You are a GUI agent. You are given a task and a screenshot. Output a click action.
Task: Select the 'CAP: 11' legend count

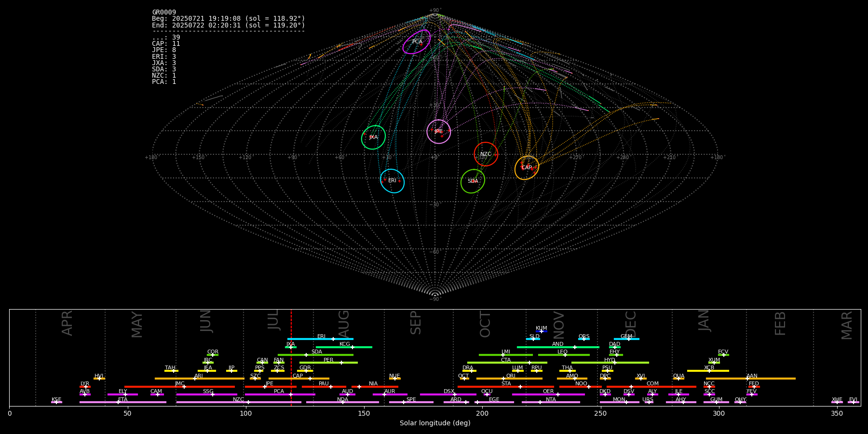(166, 44)
